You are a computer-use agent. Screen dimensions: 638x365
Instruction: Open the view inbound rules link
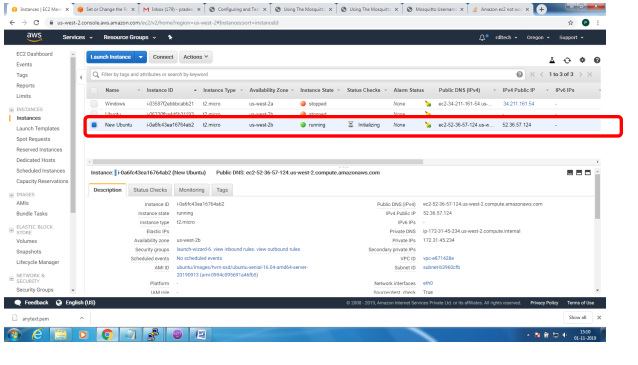(235, 249)
